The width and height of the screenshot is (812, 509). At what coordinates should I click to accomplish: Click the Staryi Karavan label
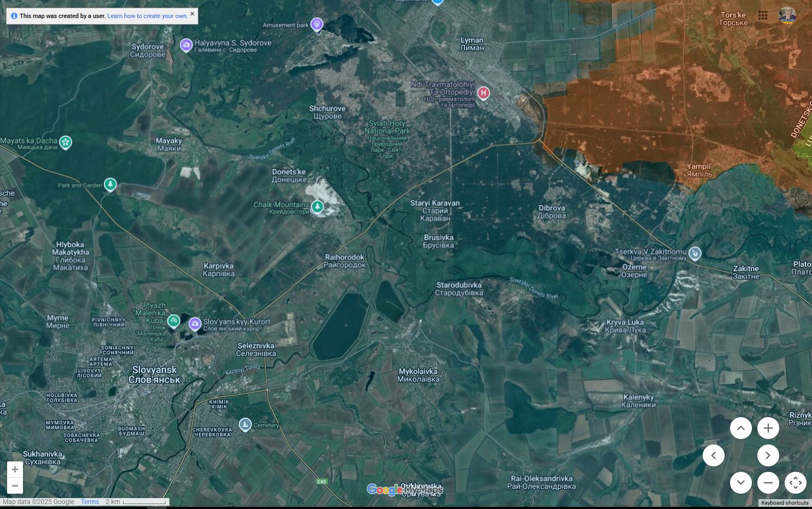[x=435, y=210]
